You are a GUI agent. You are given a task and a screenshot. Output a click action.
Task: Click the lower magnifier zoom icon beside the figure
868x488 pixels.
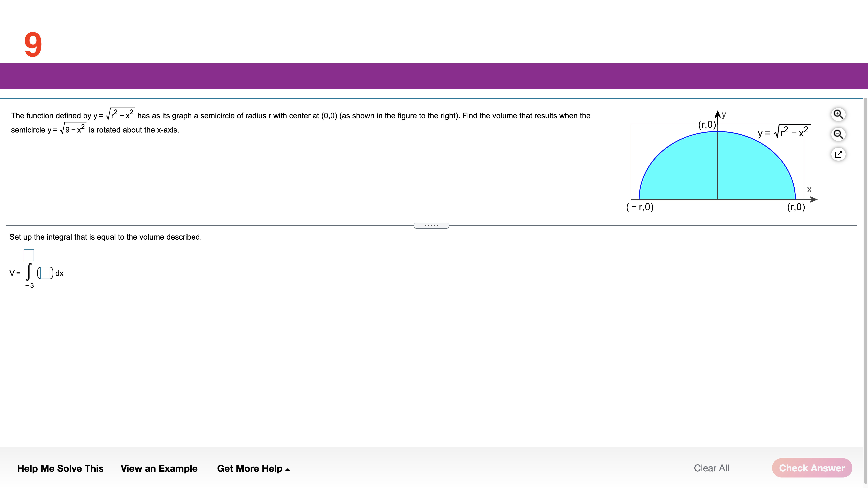(839, 134)
